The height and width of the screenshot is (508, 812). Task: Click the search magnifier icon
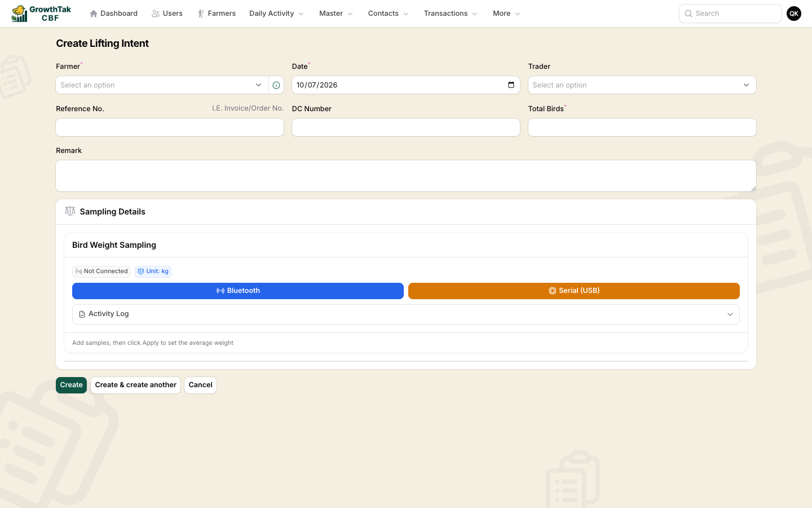tap(689, 14)
